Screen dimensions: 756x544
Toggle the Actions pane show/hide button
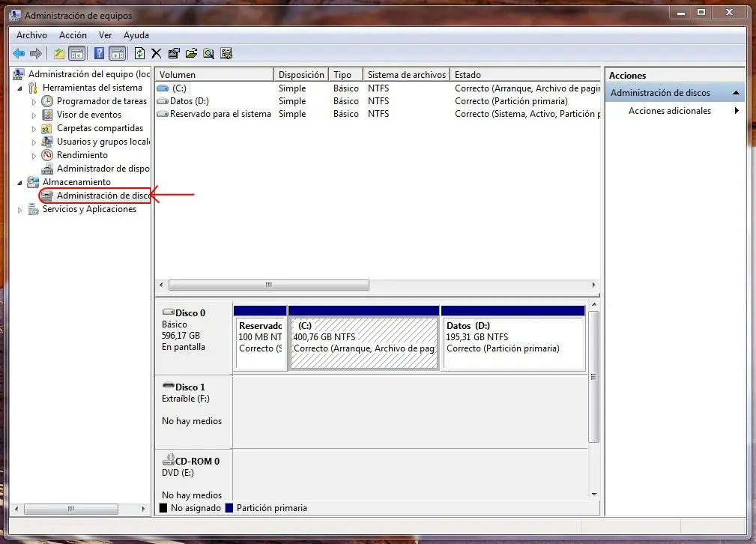coord(117,53)
